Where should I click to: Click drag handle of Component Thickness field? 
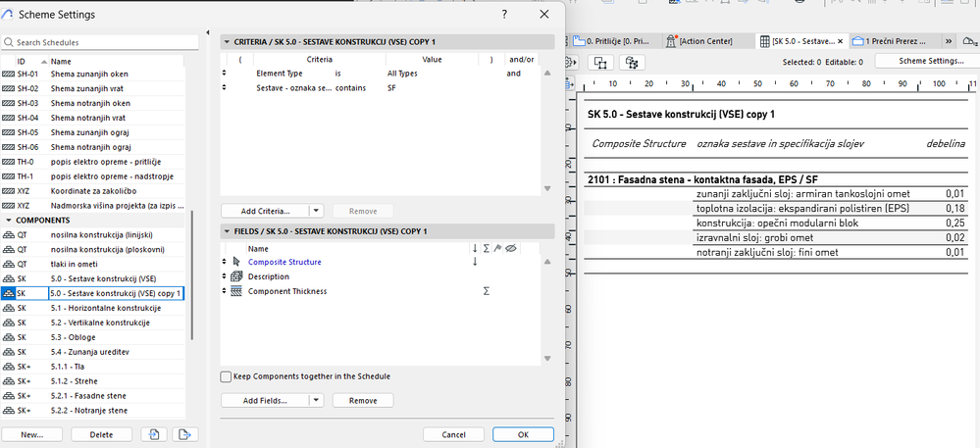point(225,291)
